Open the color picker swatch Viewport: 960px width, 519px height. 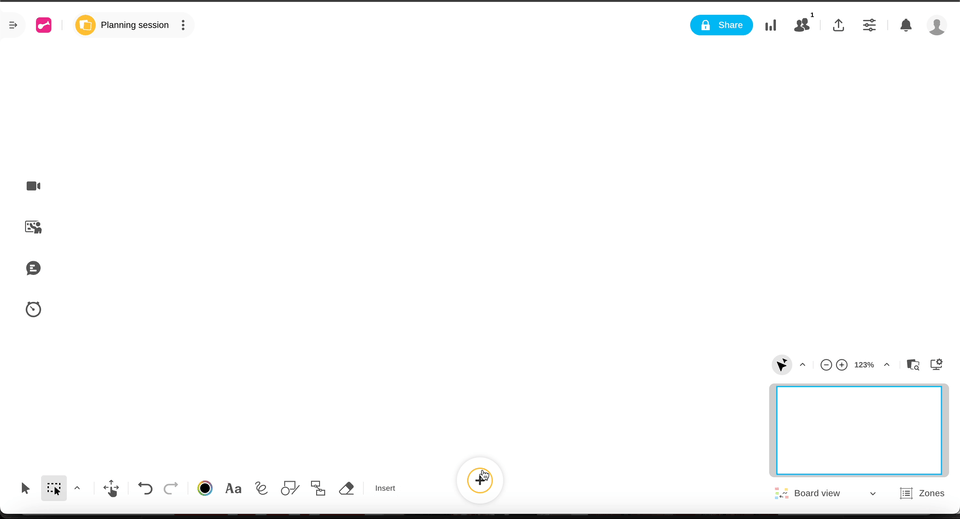pyautogui.click(x=205, y=488)
